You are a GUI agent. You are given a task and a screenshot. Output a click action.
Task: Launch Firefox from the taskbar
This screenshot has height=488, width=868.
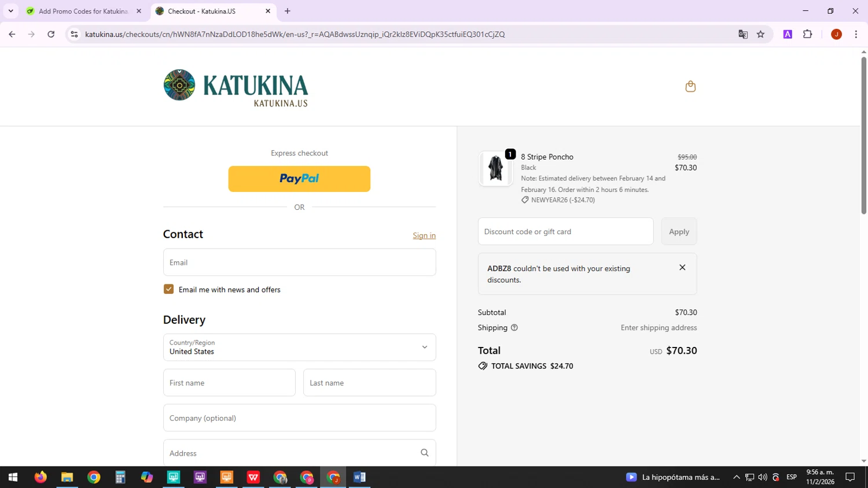coord(40,477)
